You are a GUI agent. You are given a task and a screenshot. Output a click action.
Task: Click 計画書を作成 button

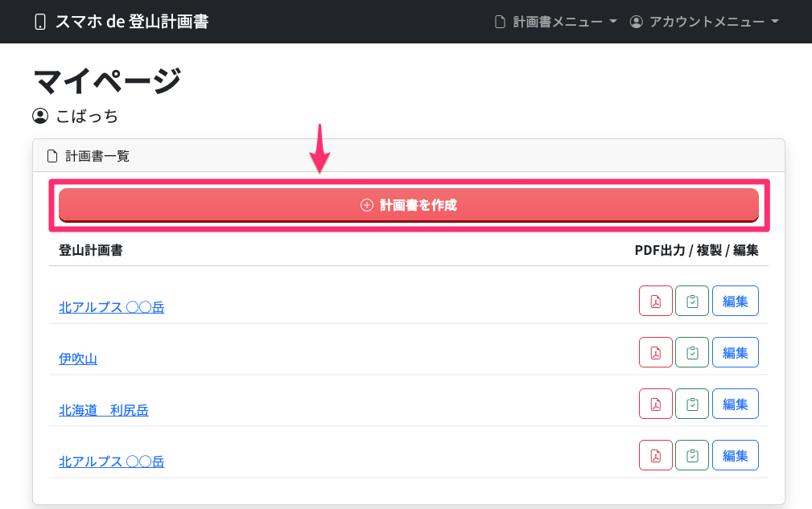point(409,205)
